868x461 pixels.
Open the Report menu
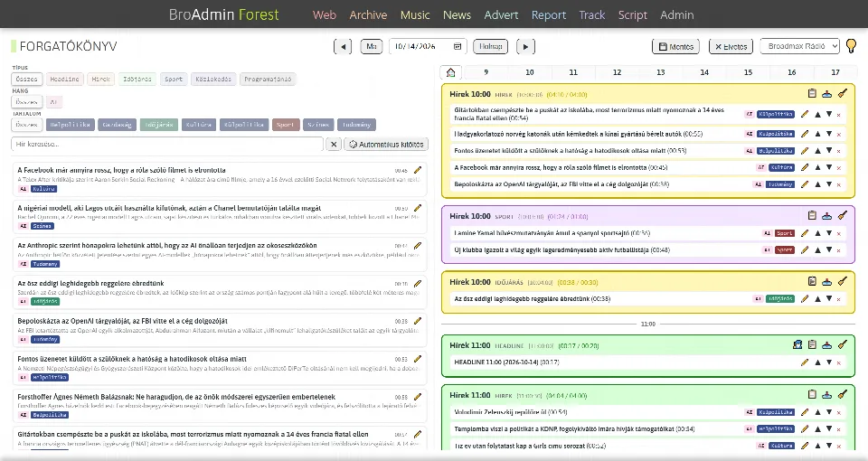[x=549, y=15]
